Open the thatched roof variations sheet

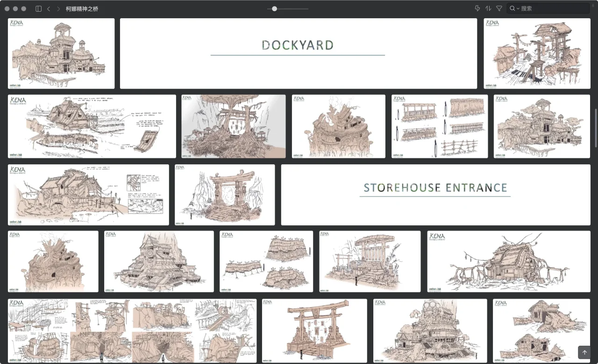tap(266, 261)
